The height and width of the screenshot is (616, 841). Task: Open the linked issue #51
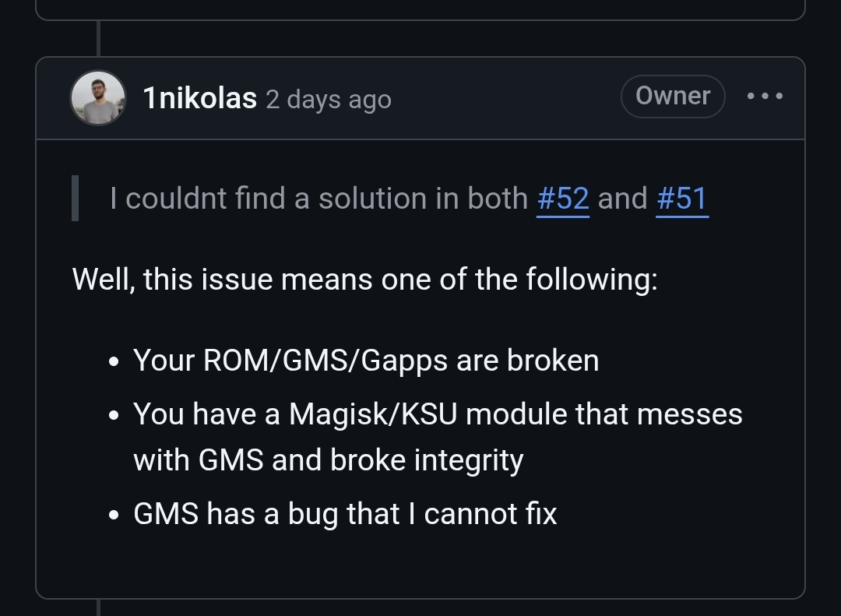point(682,199)
